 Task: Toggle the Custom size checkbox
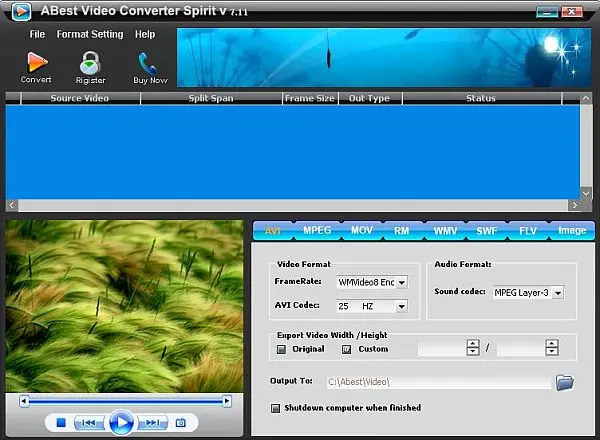(346, 349)
